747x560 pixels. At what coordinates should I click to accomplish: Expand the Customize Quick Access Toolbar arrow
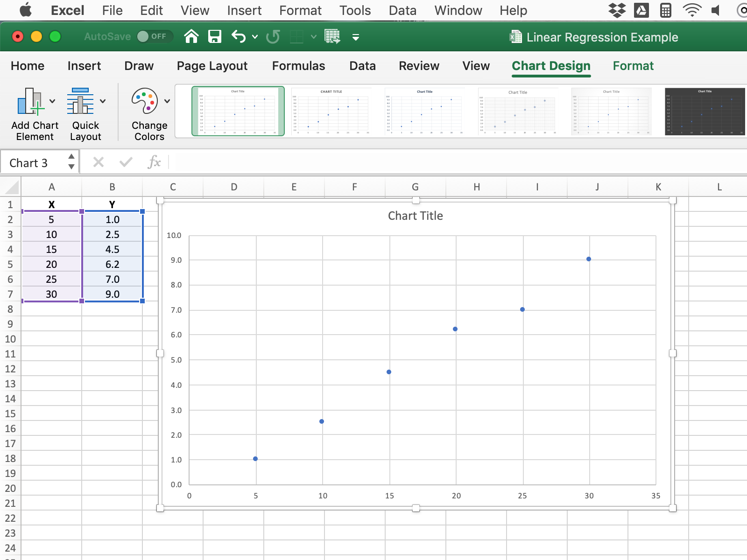356,37
